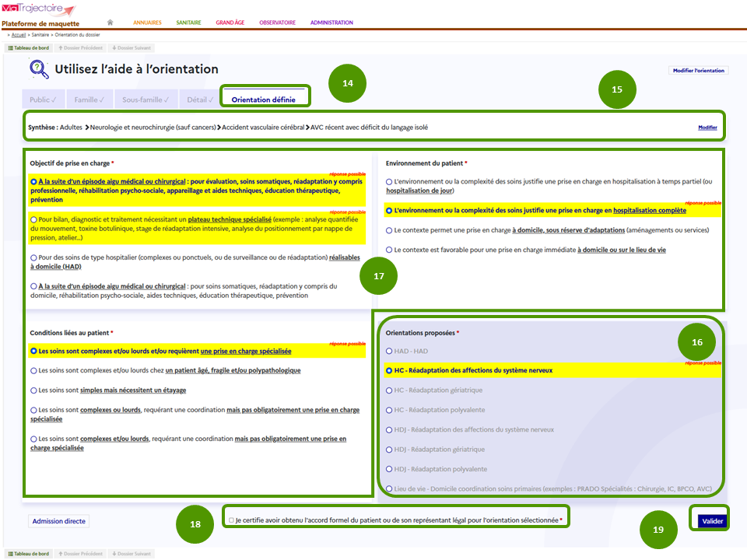The image size is (747, 560).
Task: Switch to the Public tab
Action: pos(43,99)
